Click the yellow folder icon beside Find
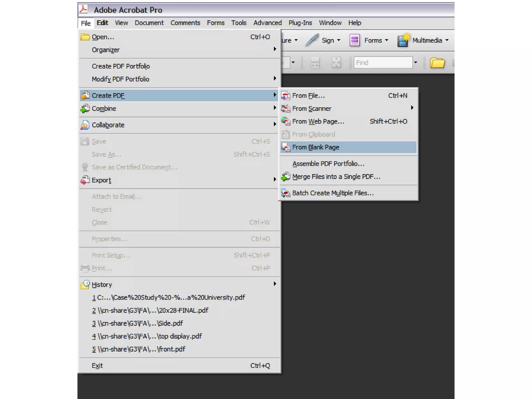The image size is (532, 399). [437, 63]
